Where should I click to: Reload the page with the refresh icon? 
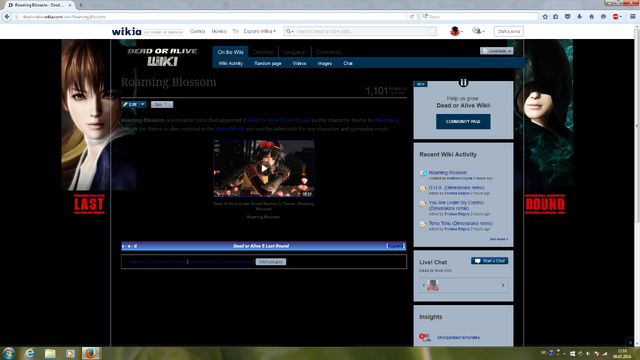(412, 17)
